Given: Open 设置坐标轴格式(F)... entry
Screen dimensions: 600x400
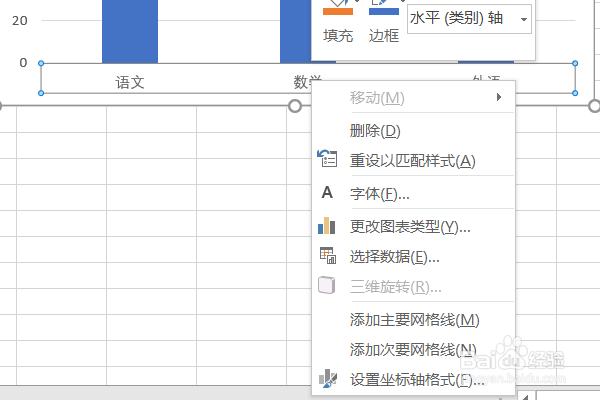Looking at the screenshot, I should (413, 380).
